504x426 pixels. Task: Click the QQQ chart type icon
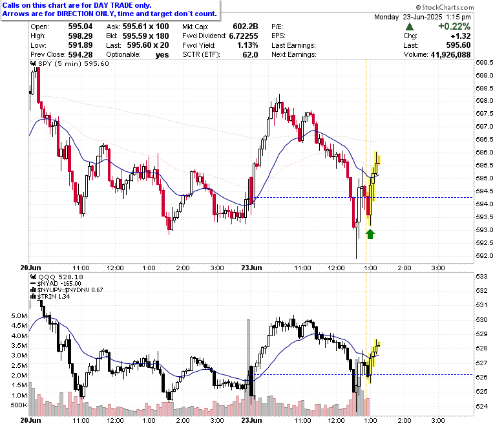tap(34, 277)
